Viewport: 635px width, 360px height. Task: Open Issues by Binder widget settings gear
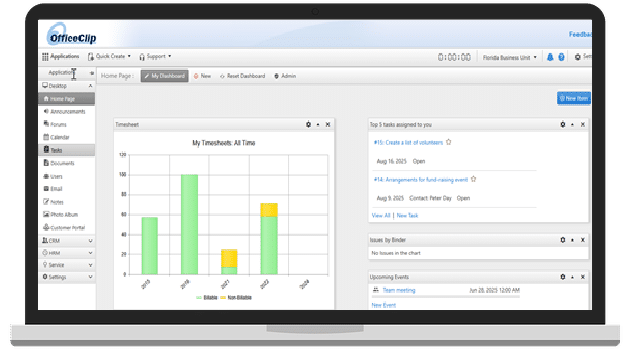pyautogui.click(x=563, y=240)
